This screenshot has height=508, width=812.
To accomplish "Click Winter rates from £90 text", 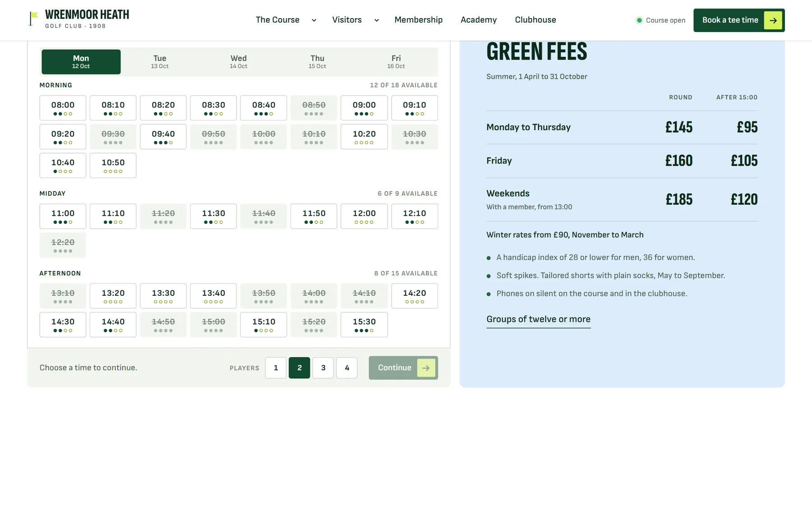I will [x=565, y=235].
